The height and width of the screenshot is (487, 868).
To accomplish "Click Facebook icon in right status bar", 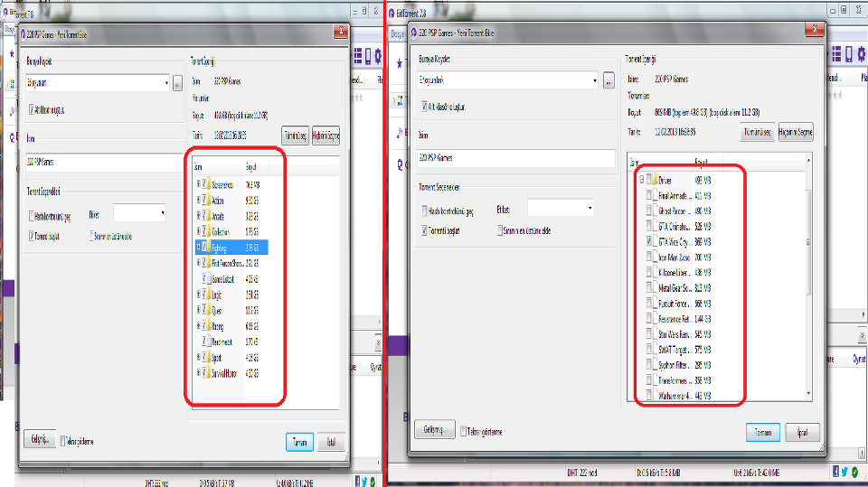I will (x=835, y=471).
